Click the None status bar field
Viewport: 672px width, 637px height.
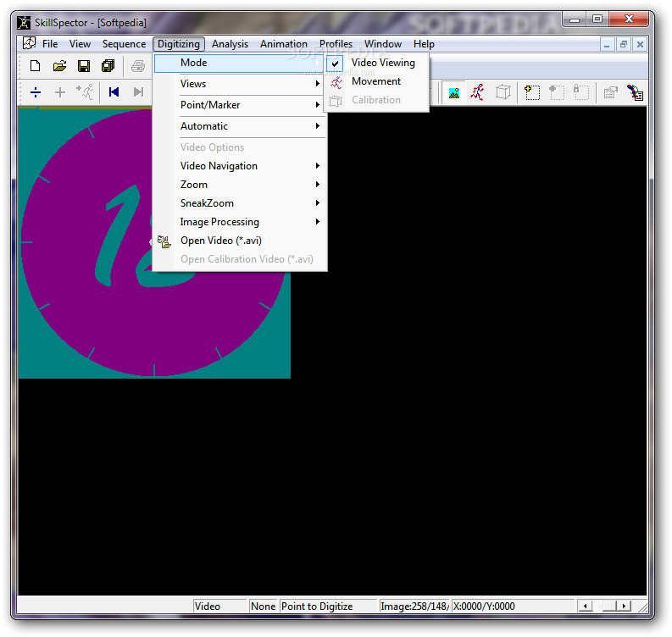point(264,607)
